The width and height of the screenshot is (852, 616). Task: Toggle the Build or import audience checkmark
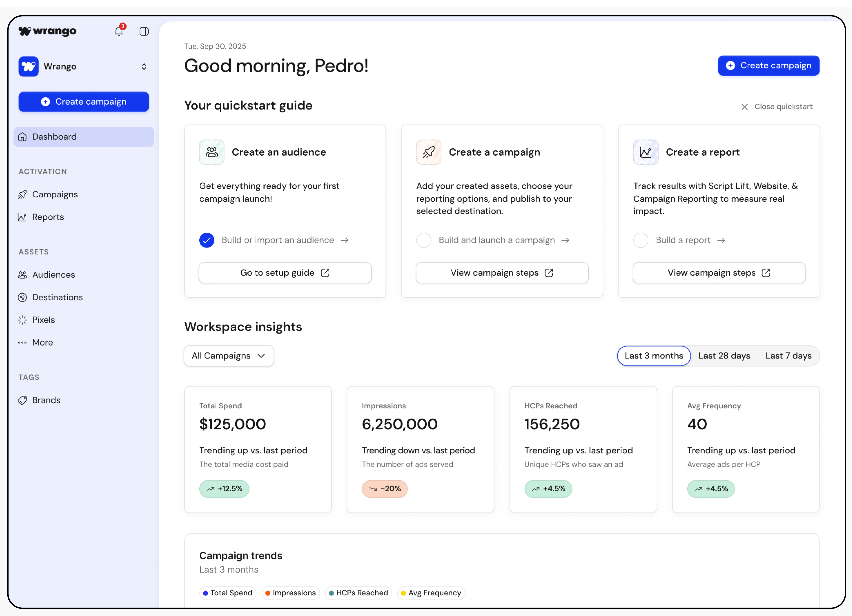(x=207, y=240)
